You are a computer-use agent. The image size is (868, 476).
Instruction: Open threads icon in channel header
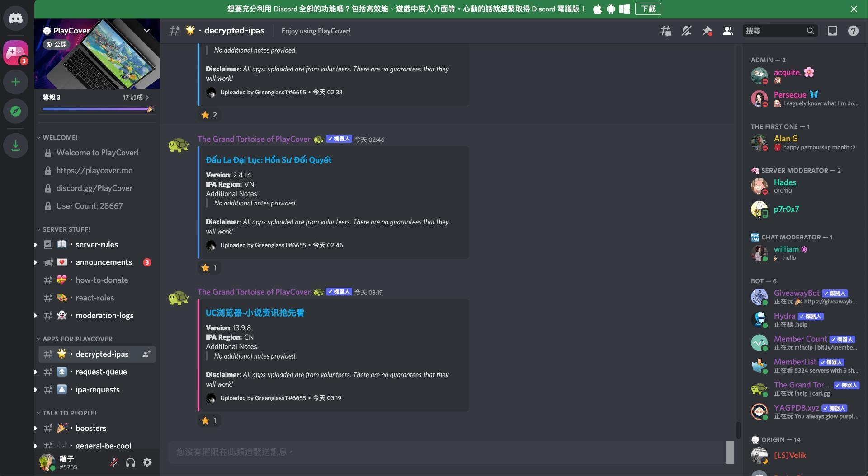pyautogui.click(x=665, y=31)
